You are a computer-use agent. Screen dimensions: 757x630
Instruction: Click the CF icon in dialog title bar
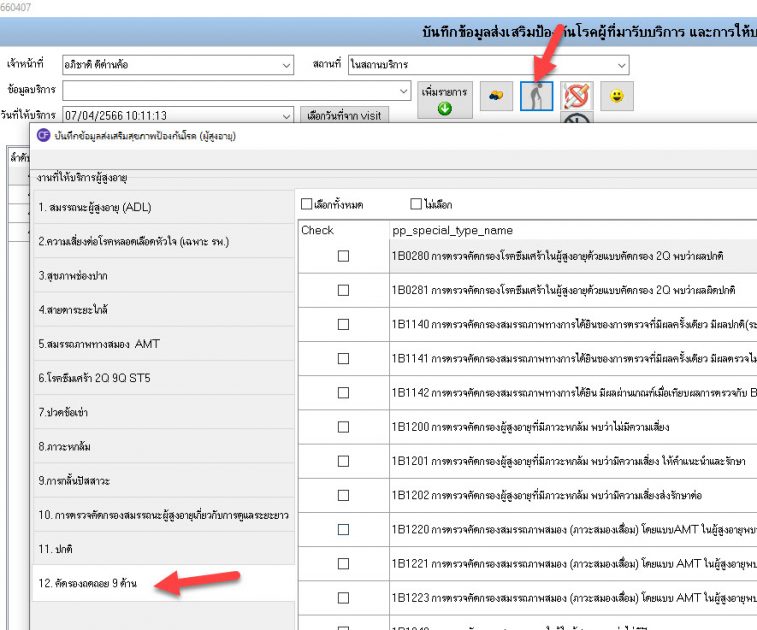(43, 135)
